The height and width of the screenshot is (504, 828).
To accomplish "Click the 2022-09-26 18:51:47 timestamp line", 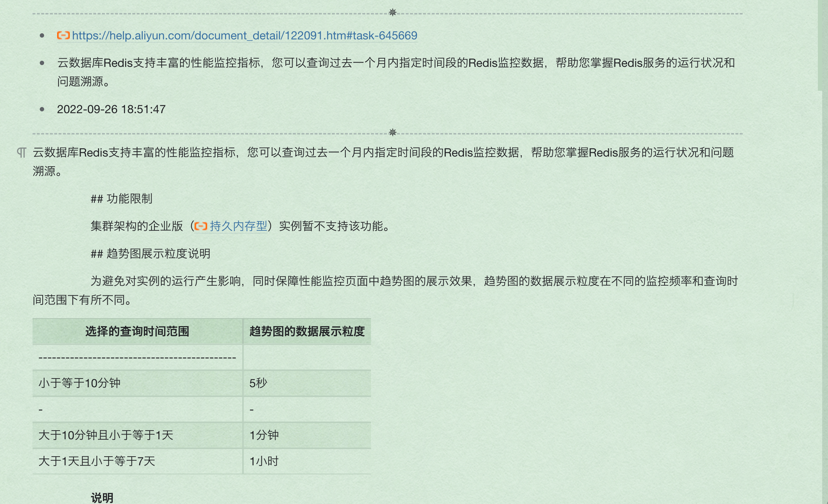I will pyautogui.click(x=111, y=109).
